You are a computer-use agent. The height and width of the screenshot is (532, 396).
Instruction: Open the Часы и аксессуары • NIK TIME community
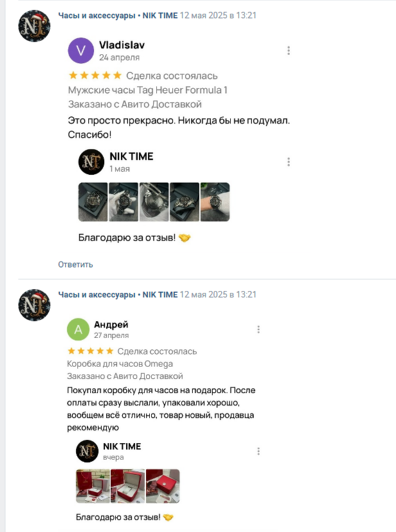point(96,15)
